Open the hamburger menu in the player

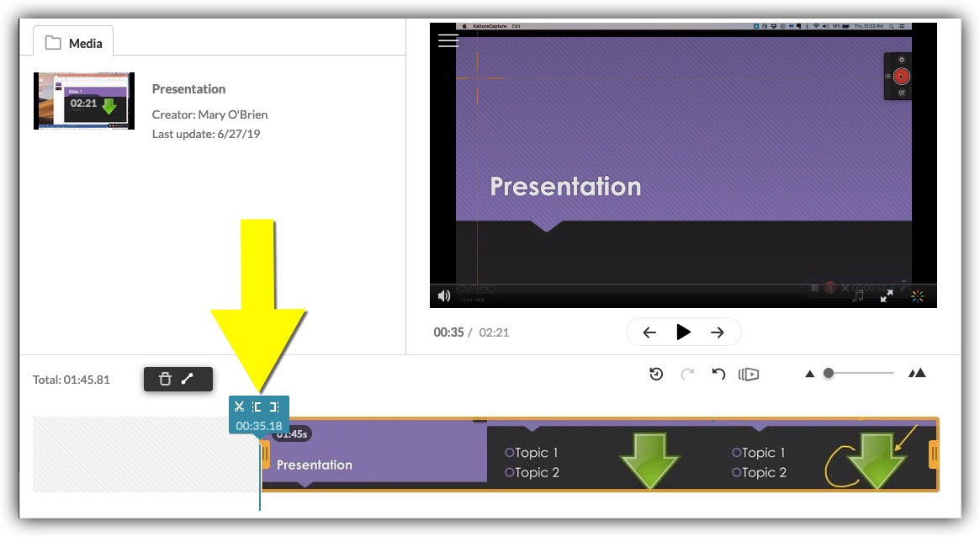448,40
